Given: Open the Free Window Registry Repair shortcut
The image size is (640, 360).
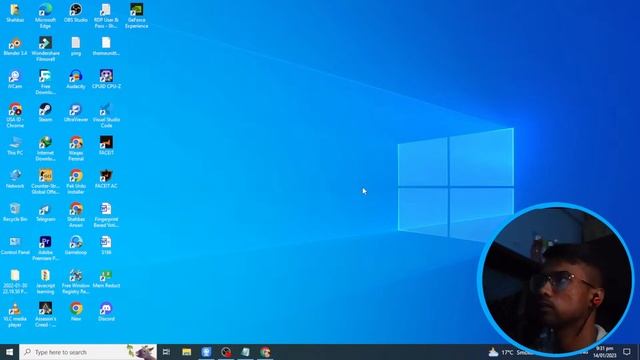Looking at the screenshot, I should coord(76,282).
